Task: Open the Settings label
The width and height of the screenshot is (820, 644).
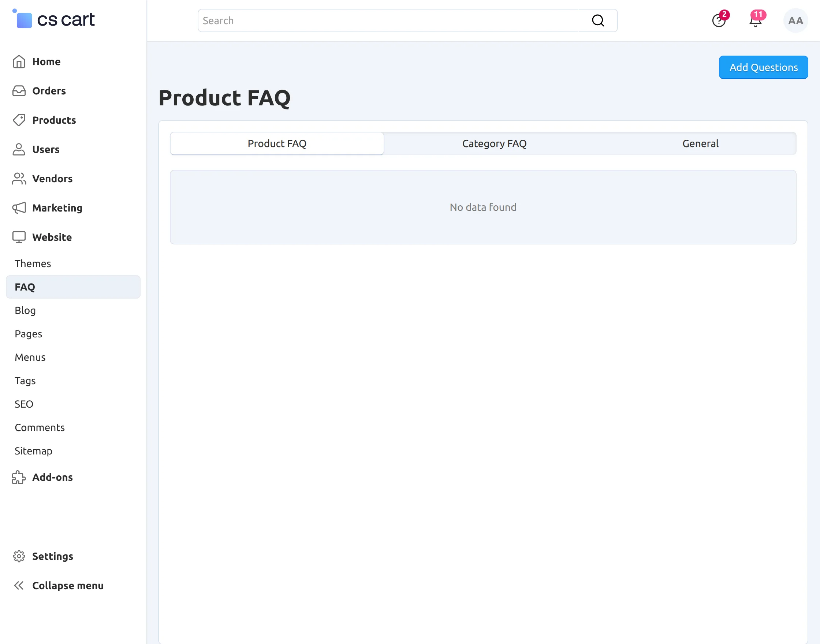Action: pos(53,557)
